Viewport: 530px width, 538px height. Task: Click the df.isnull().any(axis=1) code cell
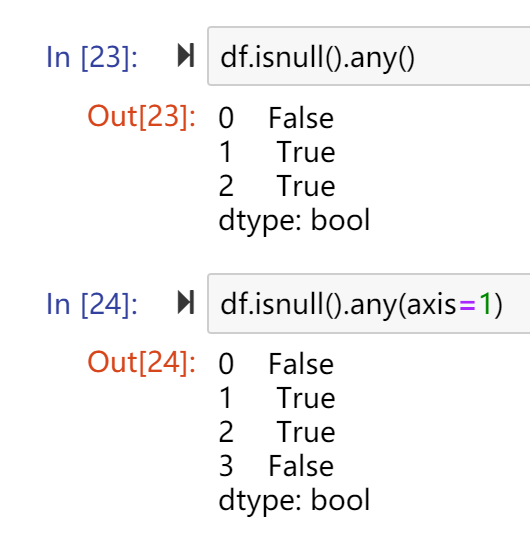(x=369, y=303)
